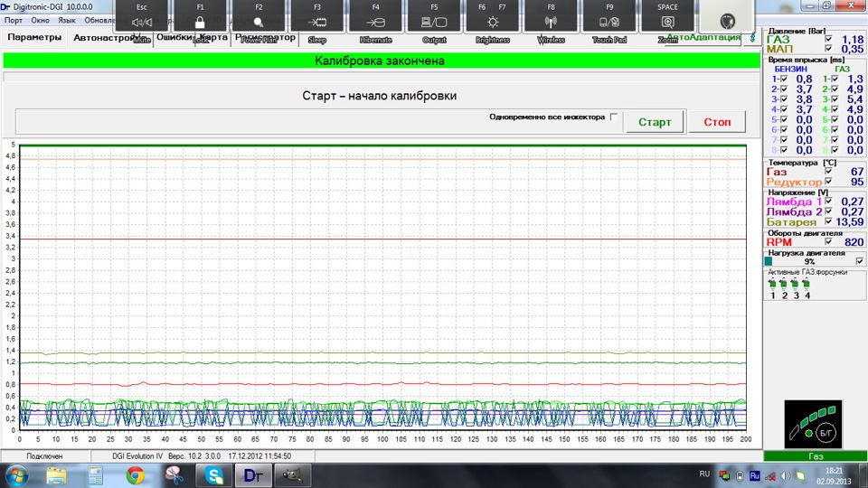Open the Язык menu
Viewport: 868px width, 488px height.
pyautogui.click(x=66, y=20)
